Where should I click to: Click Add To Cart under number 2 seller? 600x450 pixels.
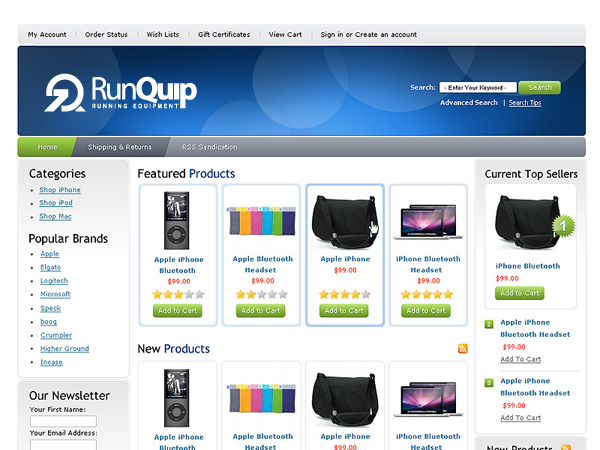[x=520, y=359]
